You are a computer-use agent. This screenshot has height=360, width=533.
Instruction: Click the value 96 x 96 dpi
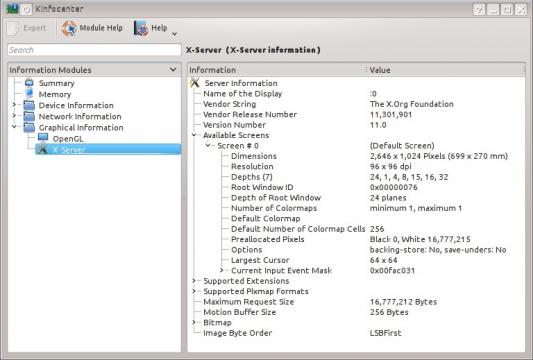tap(391, 167)
